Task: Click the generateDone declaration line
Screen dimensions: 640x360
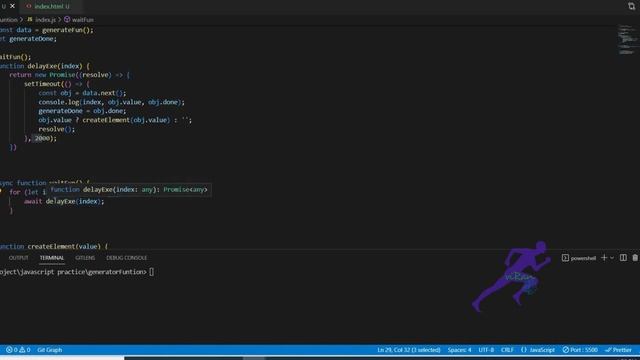Action: pyautogui.click(x=29, y=39)
